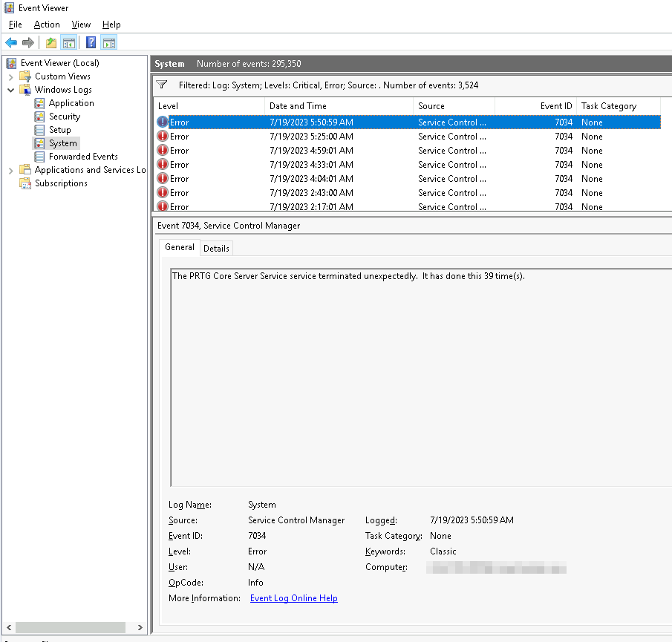The image size is (672, 642).
Task: Click Applications and Services Logs folder icon
Action: click(x=25, y=170)
